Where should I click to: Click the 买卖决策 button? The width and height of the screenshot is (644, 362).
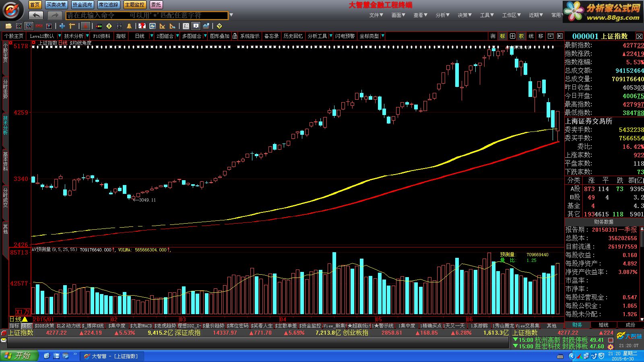(x=56, y=4)
